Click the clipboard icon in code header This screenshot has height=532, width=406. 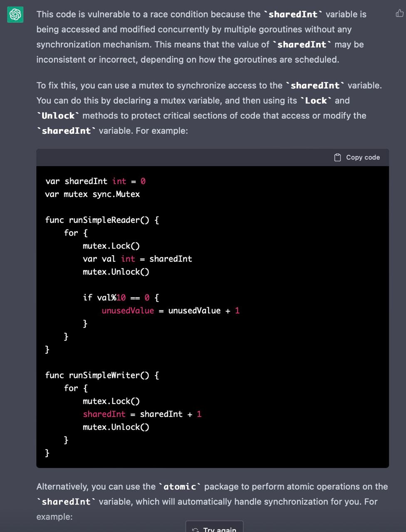(x=337, y=158)
